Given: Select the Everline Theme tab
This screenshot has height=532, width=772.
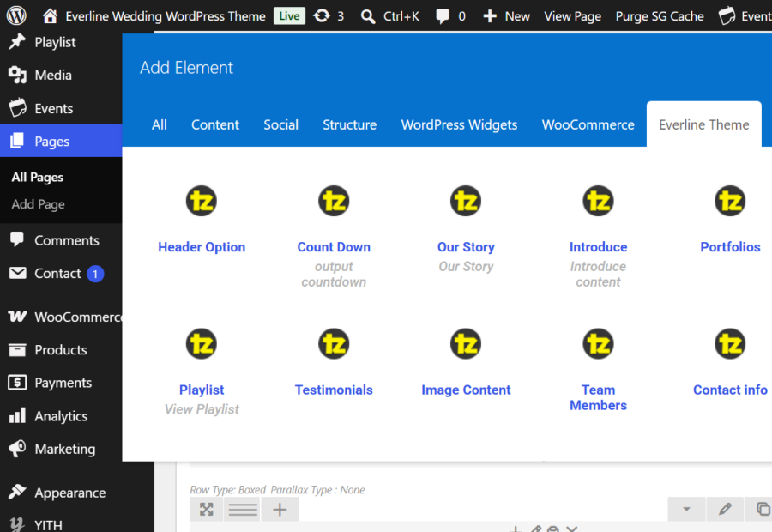Looking at the screenshot, I should point(704,124).
